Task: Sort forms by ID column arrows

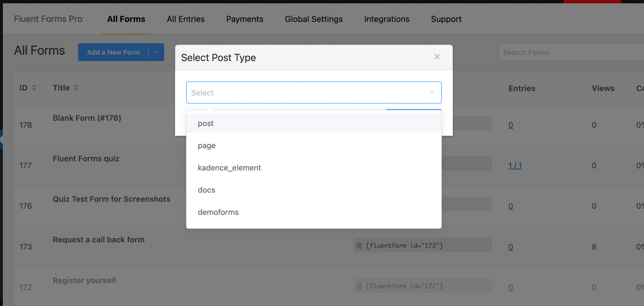Action: tap(34, 88)
